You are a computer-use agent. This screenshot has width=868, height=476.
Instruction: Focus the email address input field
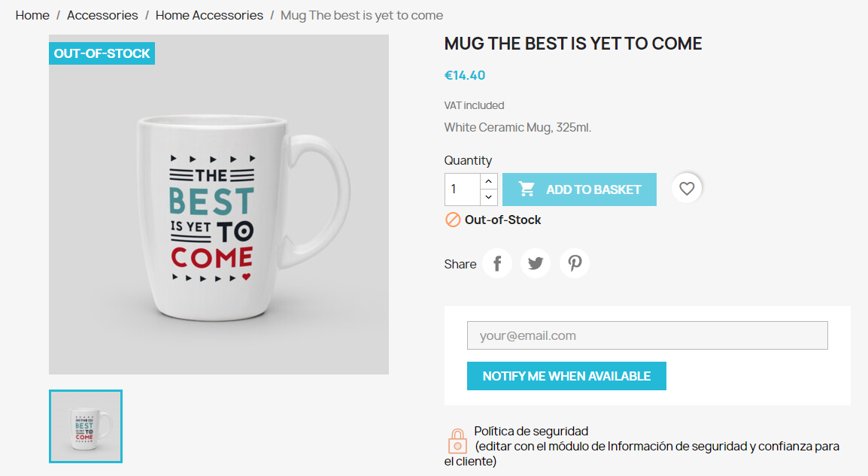point(647,335)
